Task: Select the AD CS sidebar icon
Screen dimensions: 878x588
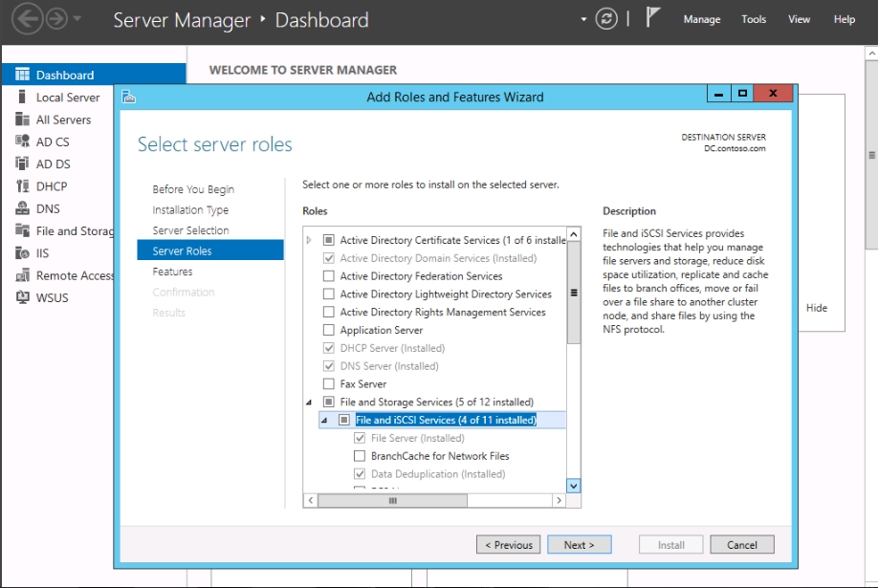Action: pos(22,142)
